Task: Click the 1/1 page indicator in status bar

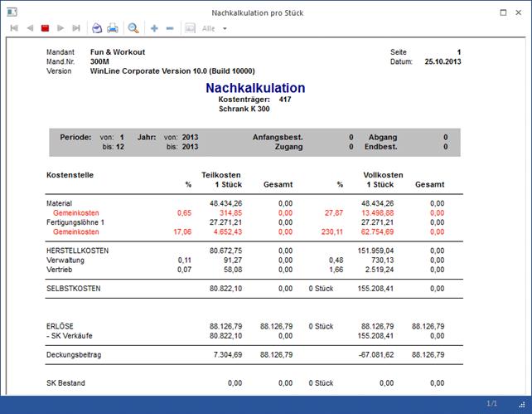Action: click(x=491, y=404)
